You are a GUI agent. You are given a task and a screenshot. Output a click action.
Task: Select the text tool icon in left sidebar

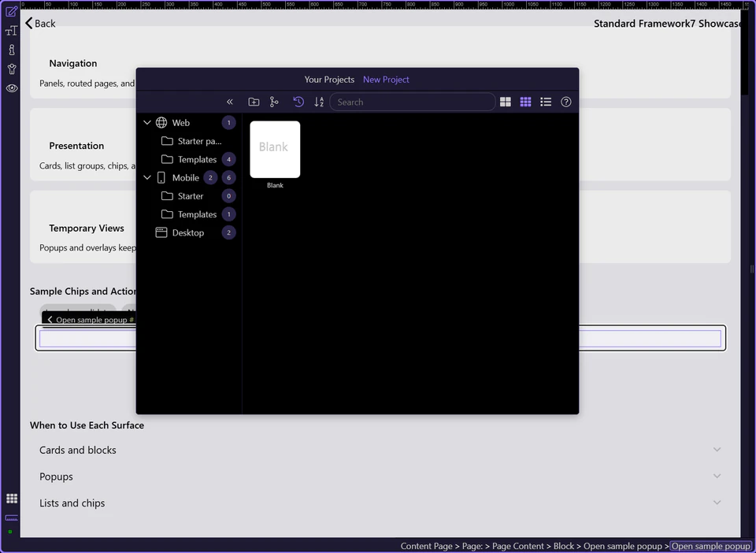(11, 31)
